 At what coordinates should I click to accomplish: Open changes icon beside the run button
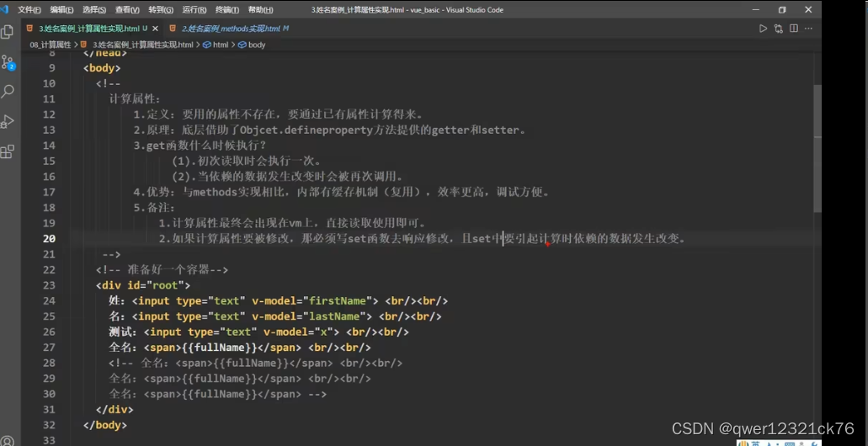778,29
